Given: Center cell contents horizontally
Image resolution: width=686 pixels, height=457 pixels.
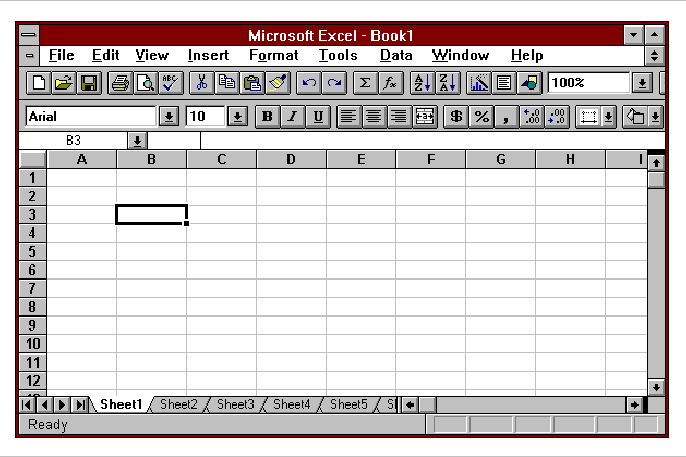Looking at the screenshot, I should pos(374,117).
